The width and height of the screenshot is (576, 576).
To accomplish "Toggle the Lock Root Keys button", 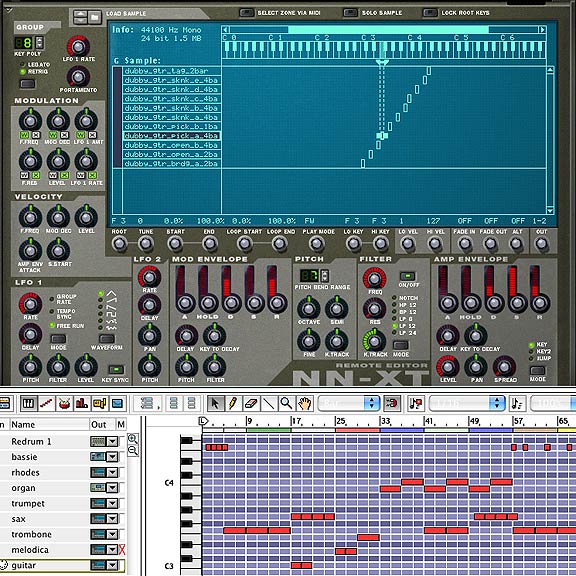I will click(x=430, y=13).
